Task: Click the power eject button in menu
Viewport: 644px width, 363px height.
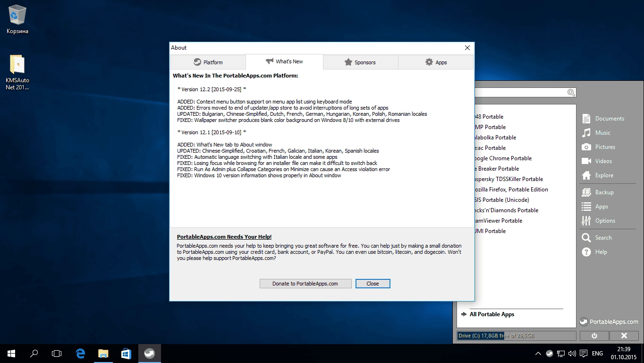Action: point(594,336)
